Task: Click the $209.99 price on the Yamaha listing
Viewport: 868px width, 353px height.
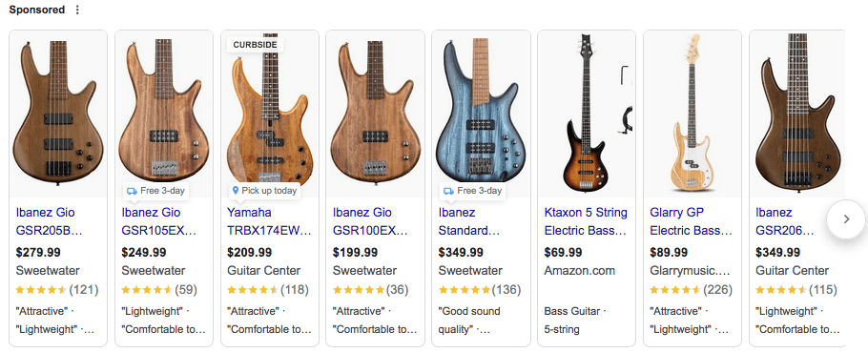Action: point(249,253)
